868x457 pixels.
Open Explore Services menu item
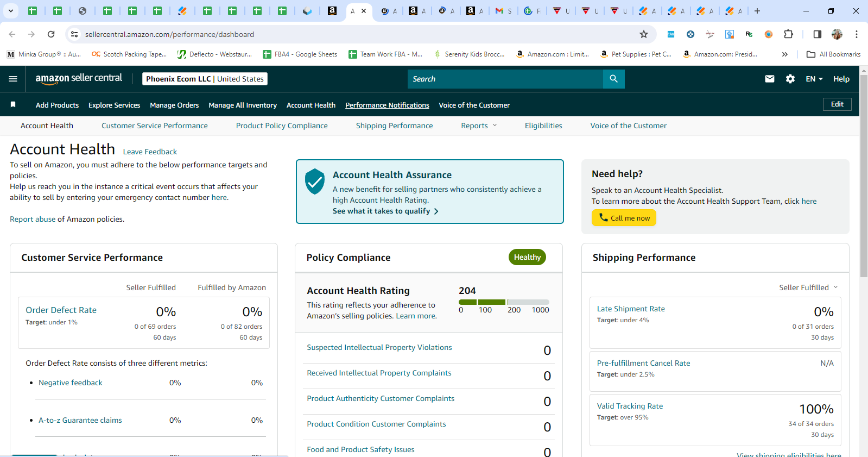(x=114, y=105)
